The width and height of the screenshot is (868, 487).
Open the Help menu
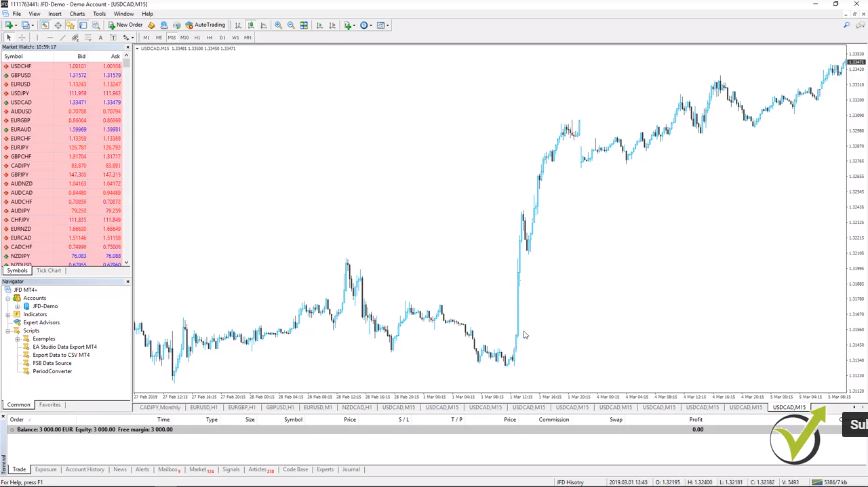pos(147,14)
